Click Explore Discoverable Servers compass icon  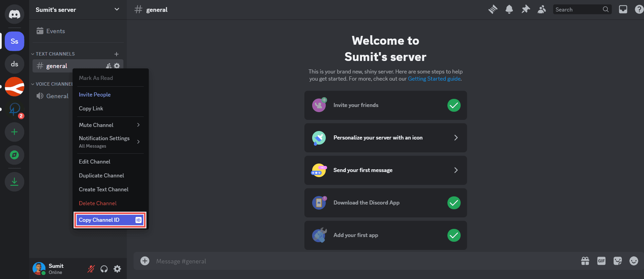click(14, 155)
